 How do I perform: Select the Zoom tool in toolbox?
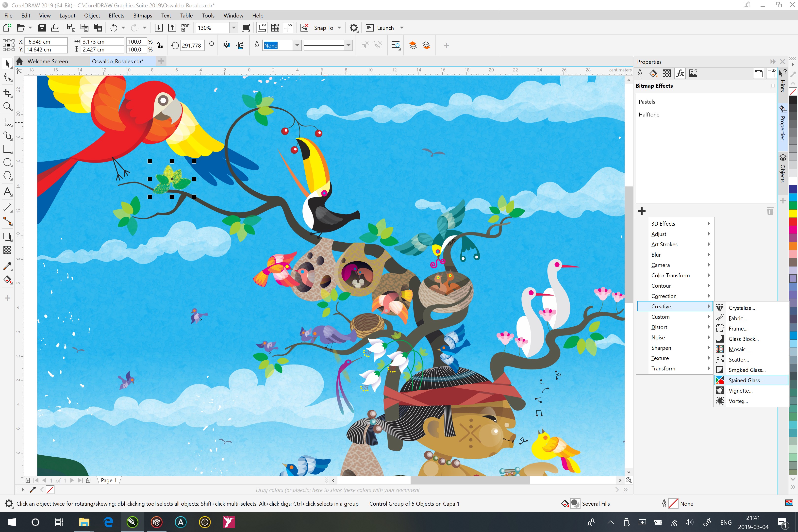[7, 107]
